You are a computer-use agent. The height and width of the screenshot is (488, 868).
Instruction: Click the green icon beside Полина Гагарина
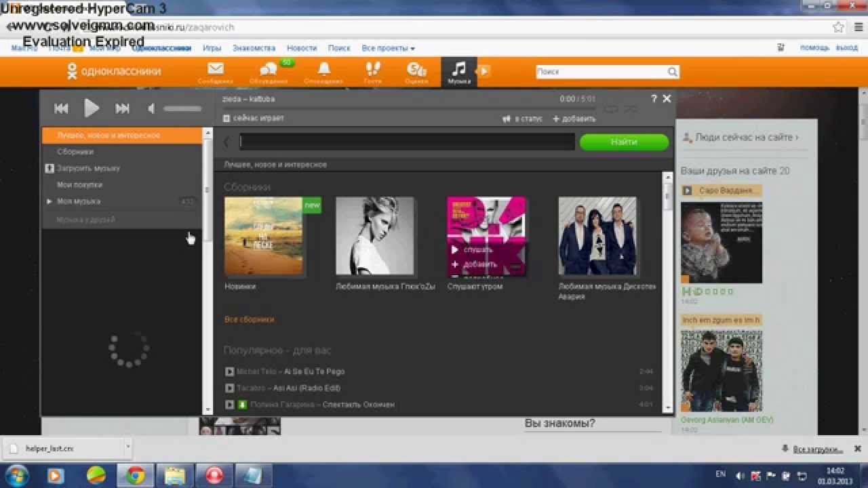pyautogui.click(x=241, y=405)
